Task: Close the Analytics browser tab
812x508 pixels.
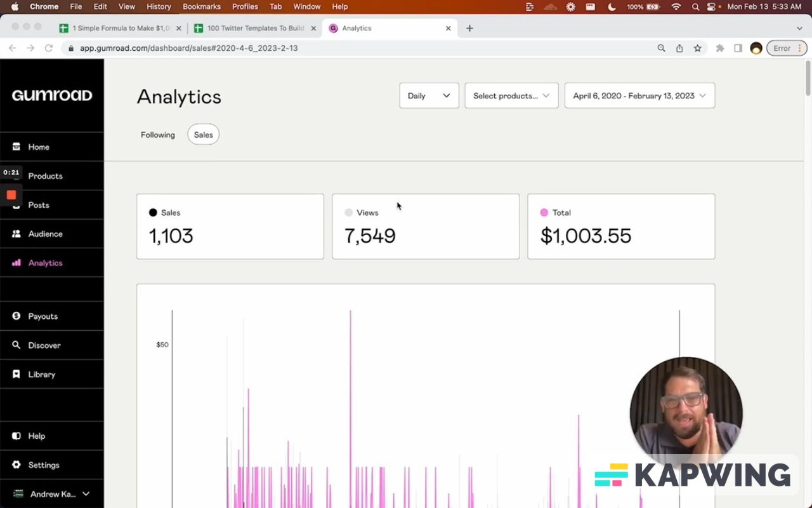Action: click(x=449, y=28)
